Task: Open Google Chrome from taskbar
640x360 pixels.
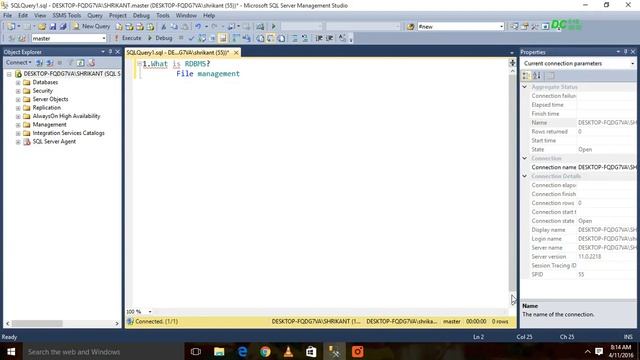Action: pos(265,351)
